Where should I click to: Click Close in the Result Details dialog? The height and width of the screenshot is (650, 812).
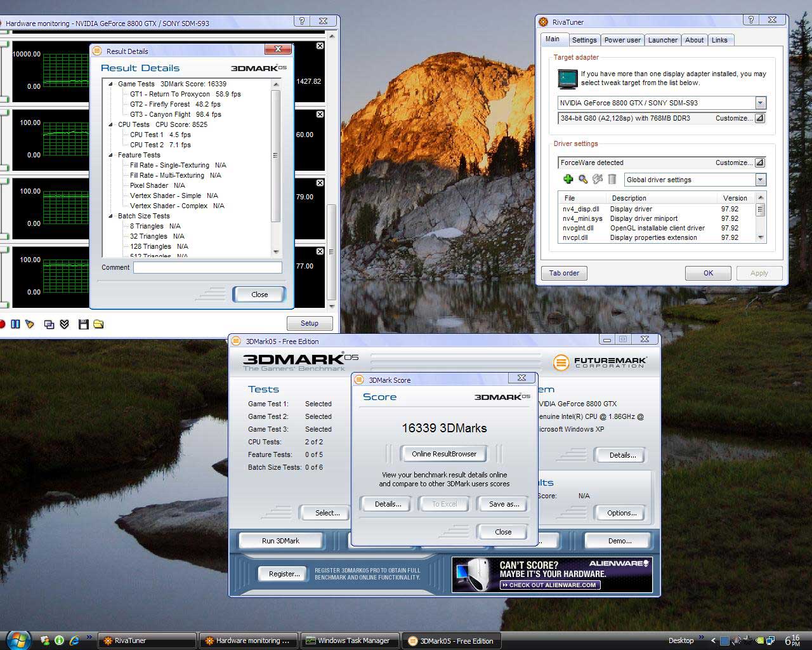pos(259,295)
